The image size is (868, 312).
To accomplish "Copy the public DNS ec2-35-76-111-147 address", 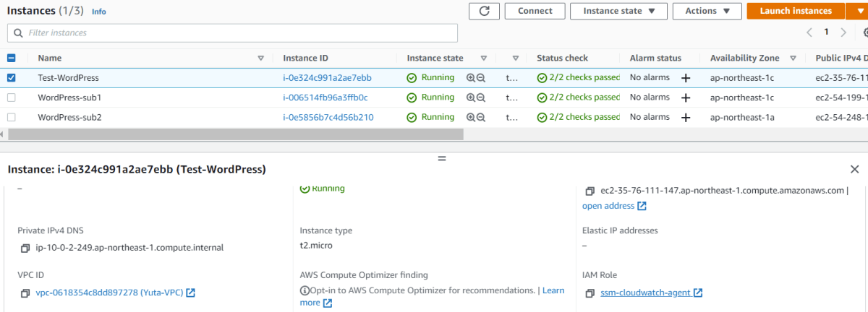I will (x=590, y=191).
